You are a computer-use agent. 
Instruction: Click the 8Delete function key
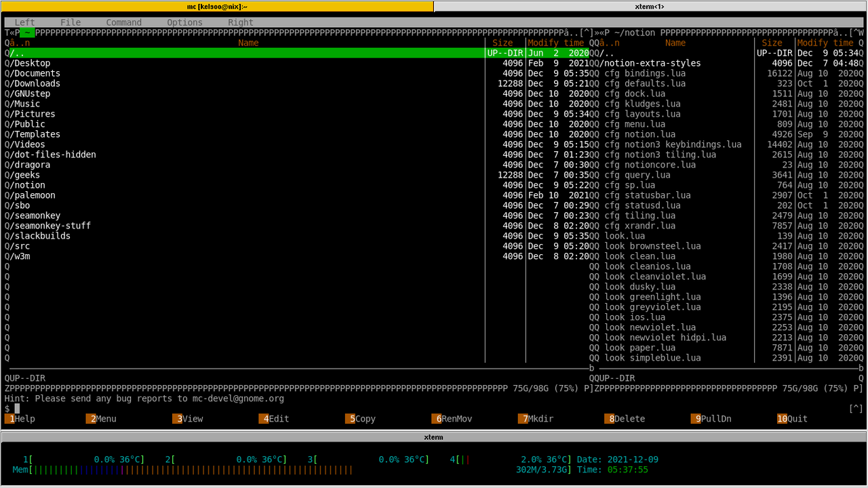(x=625, y=419)
